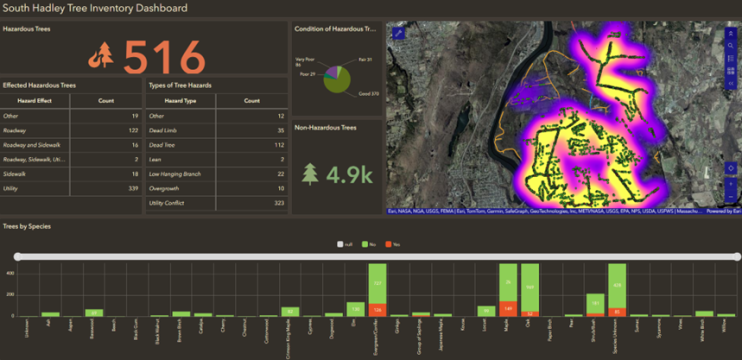Click the find my location map button
Image resolution: width=742 pixels, height=360 pixels.
pyautogui.click(x=731, y=168)
